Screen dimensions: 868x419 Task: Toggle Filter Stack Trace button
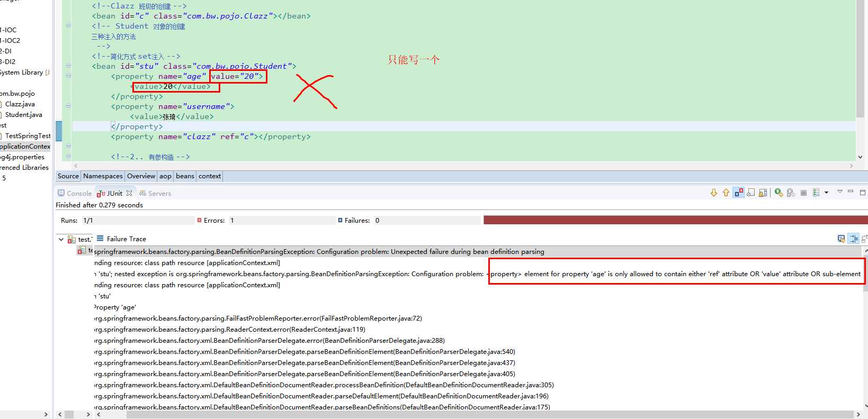coord(853,239)
